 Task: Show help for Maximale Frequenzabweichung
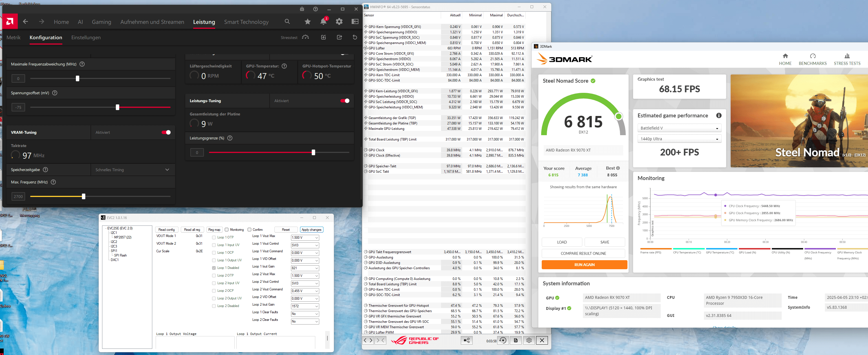(82, 64)
